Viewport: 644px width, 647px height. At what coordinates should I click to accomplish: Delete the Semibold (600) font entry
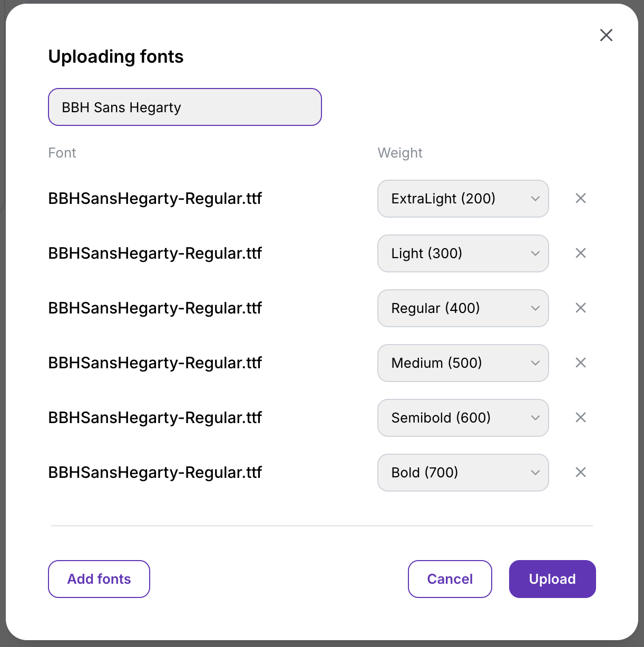click(x=580, y=418)
